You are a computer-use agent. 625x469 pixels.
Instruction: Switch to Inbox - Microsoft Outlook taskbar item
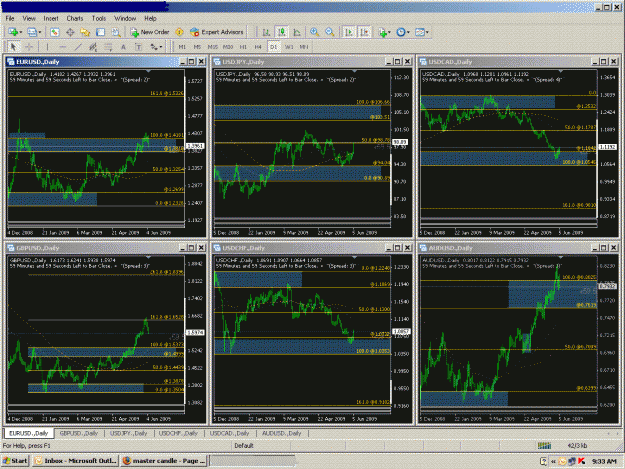click(x=76, y=461)
